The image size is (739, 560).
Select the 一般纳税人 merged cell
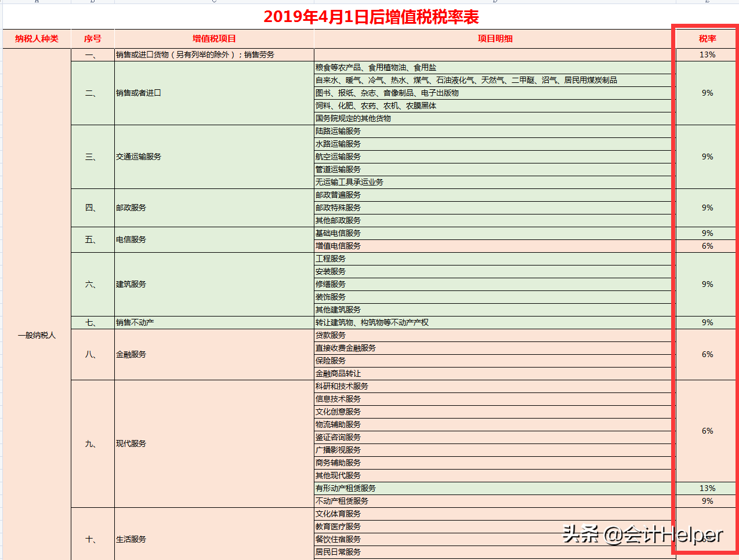coord(36,334)
